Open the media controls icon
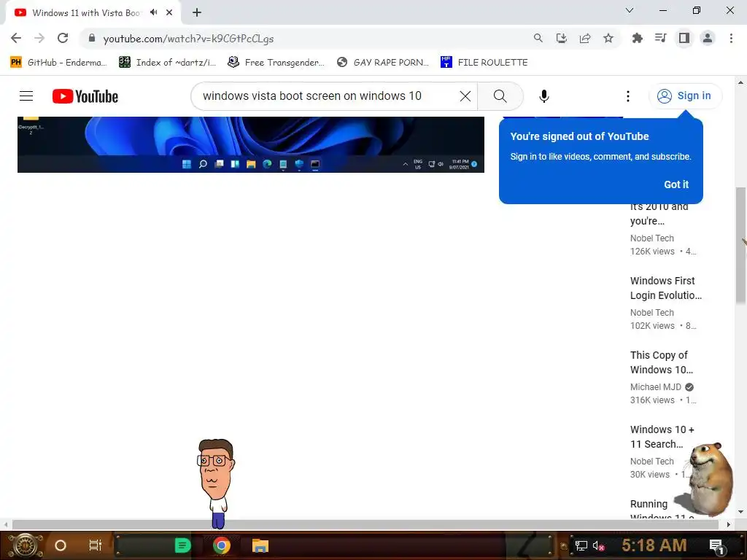This screenshot has width=747, height=560. tap(660, 38)
